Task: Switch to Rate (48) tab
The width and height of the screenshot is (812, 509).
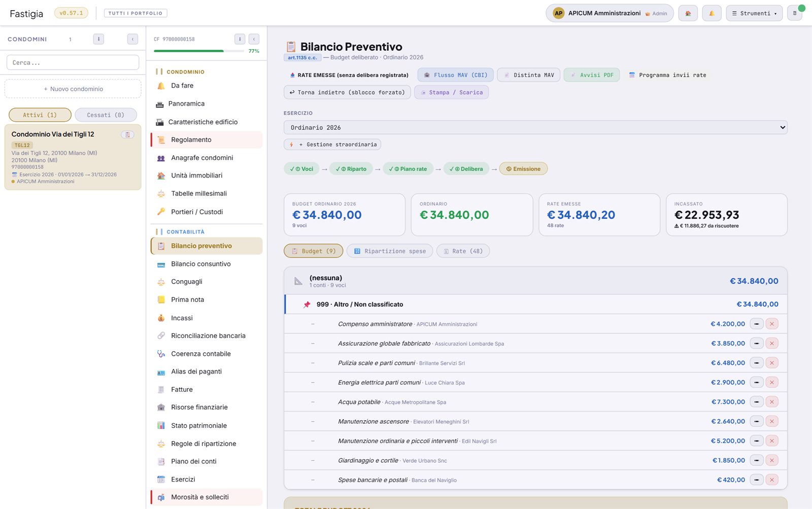Action: tap(463, 251)
